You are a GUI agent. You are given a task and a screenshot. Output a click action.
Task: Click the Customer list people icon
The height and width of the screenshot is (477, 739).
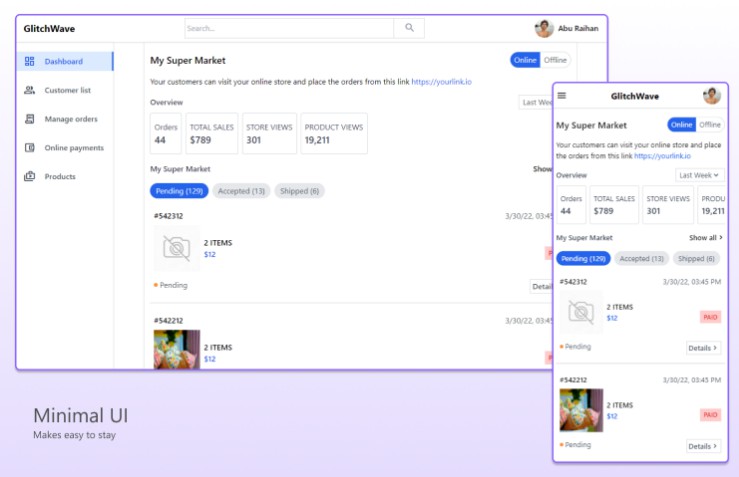click(29, 90)
